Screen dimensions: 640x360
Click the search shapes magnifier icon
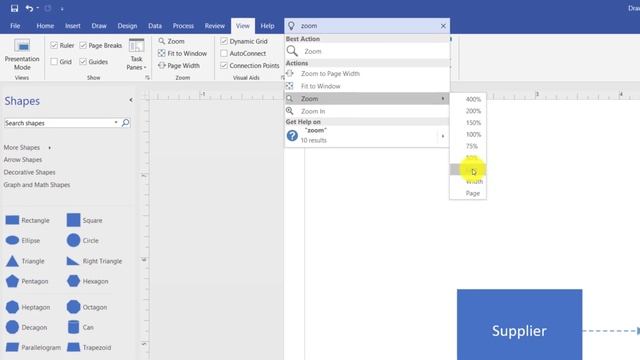126,122
